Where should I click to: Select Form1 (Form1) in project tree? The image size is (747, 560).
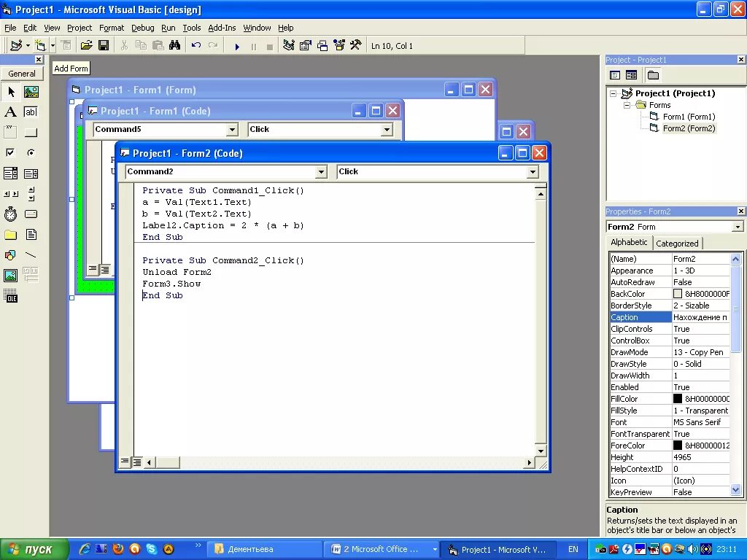(689, 117)
